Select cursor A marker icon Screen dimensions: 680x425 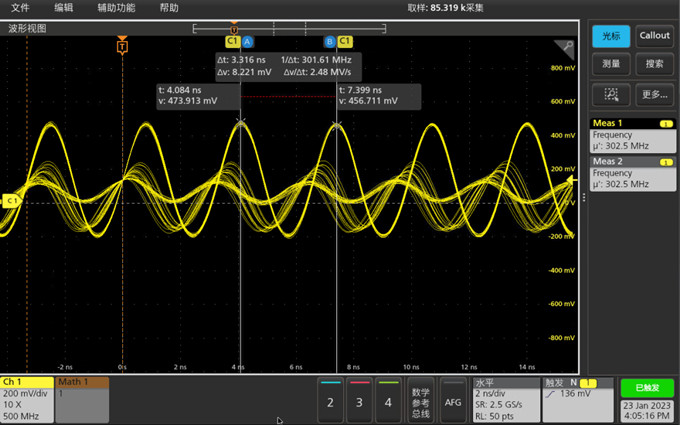point(247,41)
